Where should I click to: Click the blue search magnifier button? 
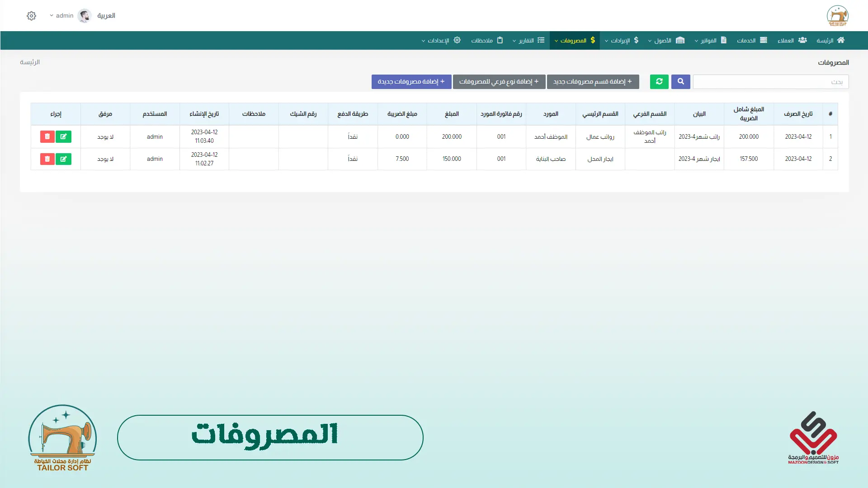coord(680,82)
